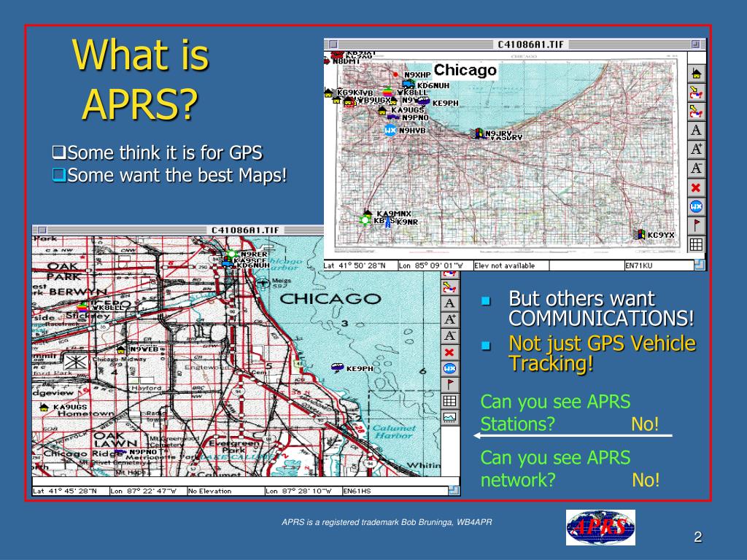Click the grid icon in lower window toolbar
The width and height of the screenshot is (747, 560).
(449, 401)
